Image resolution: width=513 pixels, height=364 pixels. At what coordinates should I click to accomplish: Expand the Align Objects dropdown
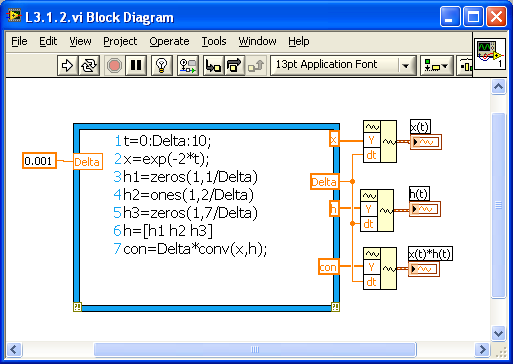click(436, 65)
